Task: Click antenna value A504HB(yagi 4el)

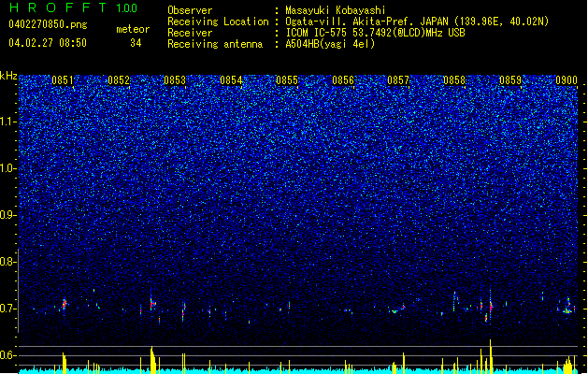Action: (330, 44)
